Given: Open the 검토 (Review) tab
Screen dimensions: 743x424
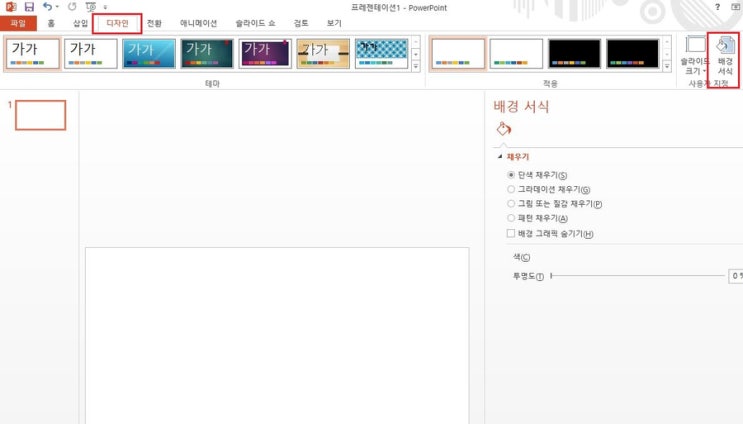Looking at the screenshot, I should pos(301,23).
